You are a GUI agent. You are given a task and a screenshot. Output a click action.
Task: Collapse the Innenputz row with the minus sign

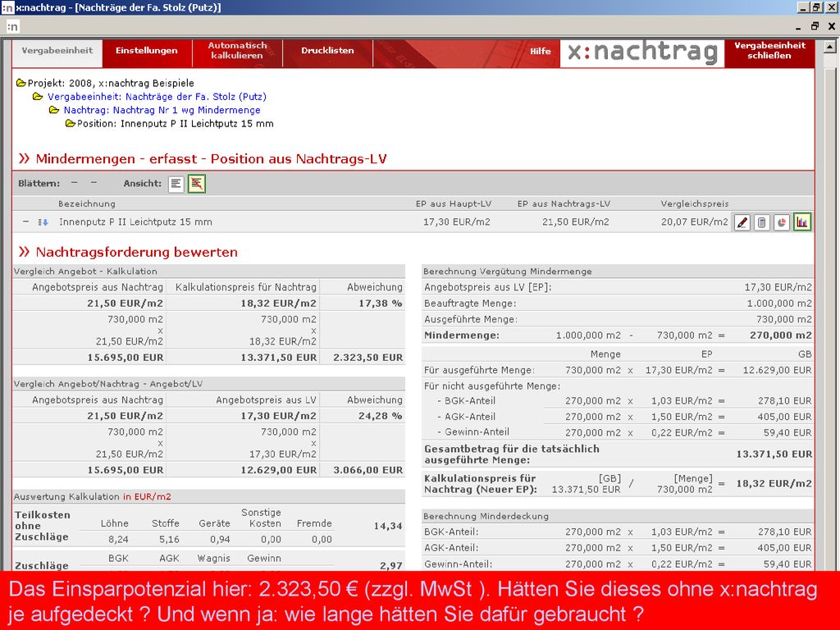[x=25, y=221]
